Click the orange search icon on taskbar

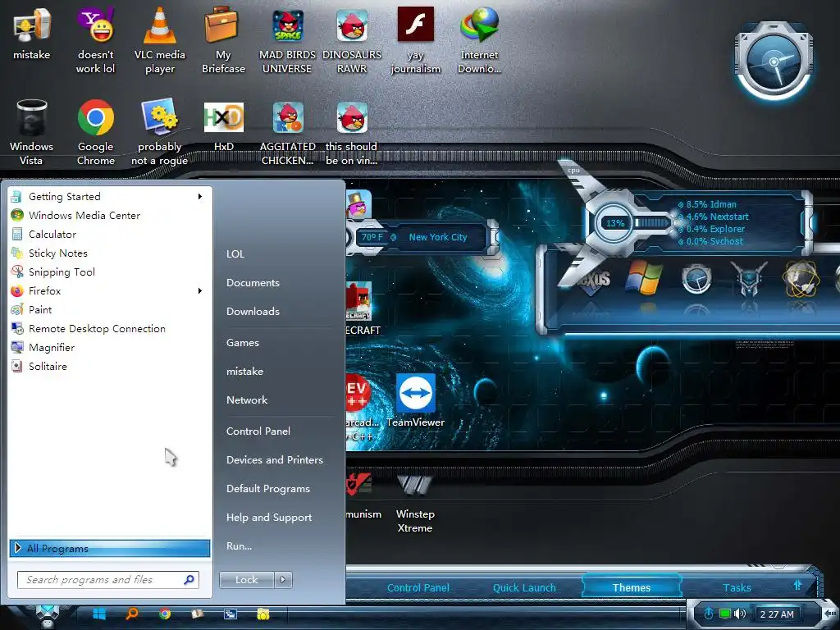pos(132,614)
